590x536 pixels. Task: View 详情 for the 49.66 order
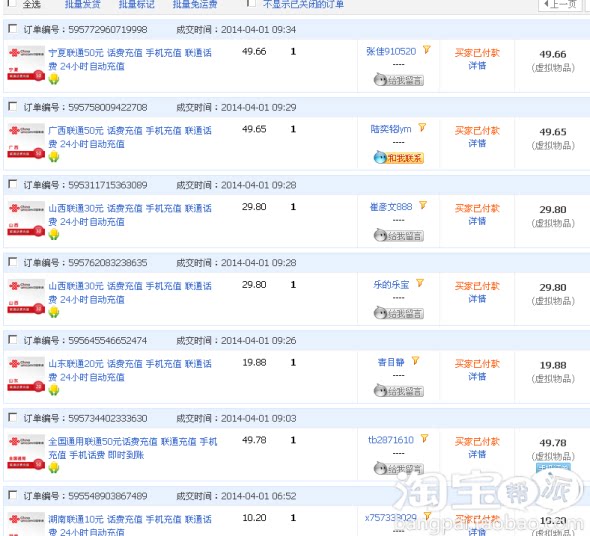click(477, 66)
